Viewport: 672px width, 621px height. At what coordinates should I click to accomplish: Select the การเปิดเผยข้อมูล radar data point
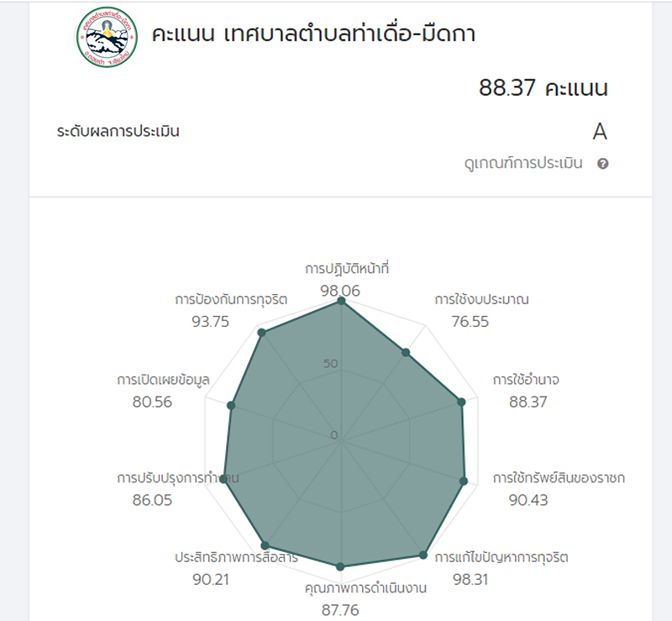[230, 405]
